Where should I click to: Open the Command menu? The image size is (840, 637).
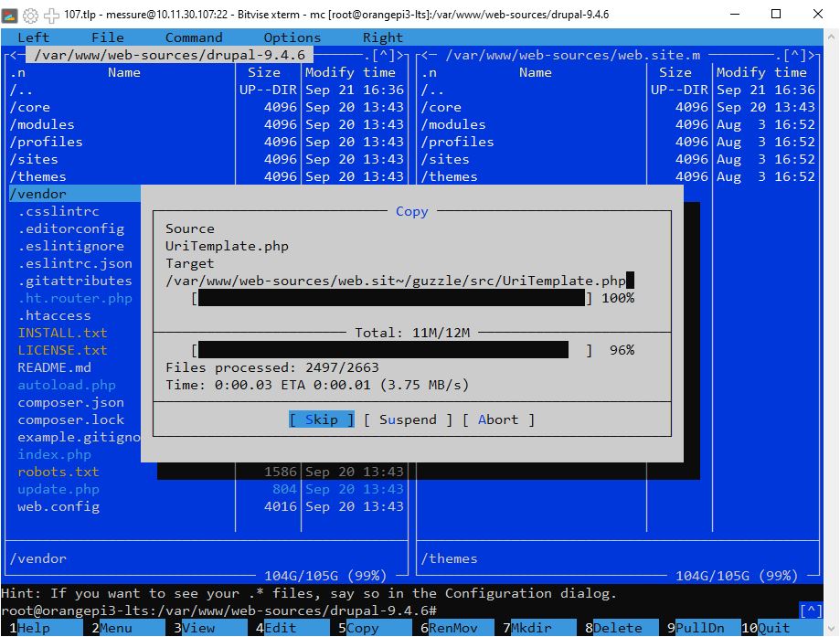coord(194,37)
